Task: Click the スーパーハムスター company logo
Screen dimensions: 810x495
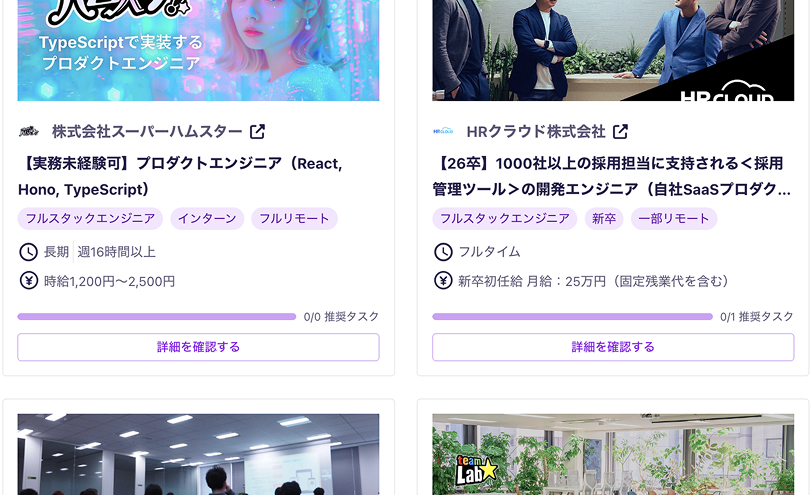Action: pyautogui.click(x=29, y=132)
